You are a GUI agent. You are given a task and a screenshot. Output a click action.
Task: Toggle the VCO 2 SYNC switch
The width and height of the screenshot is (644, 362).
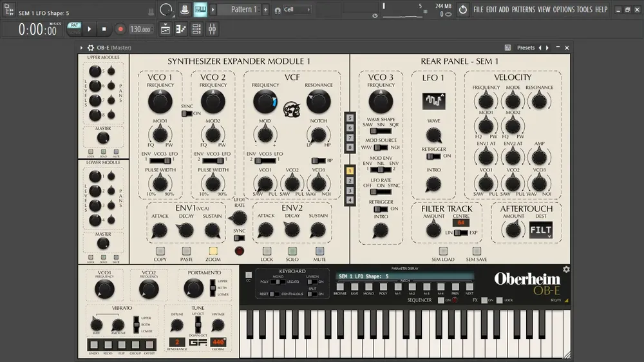click(187, 113)
